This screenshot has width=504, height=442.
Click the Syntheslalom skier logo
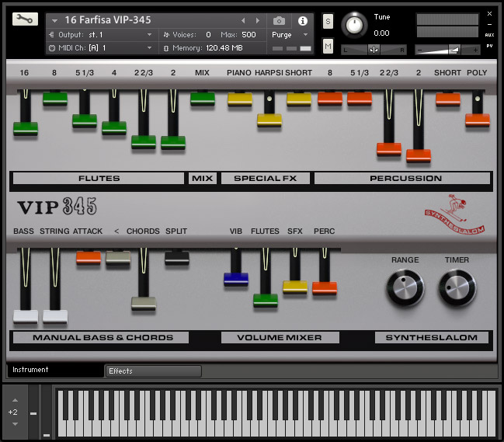point(455,214)
